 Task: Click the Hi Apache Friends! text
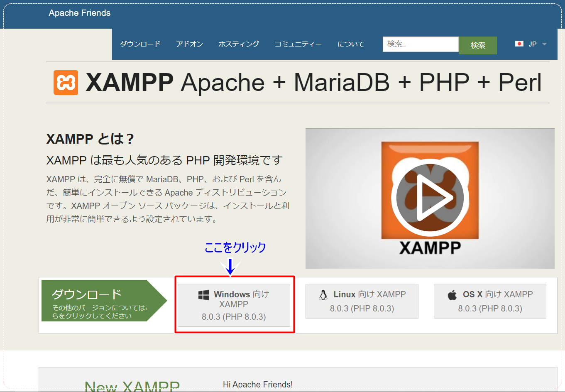pyautogui.click(x=258, y=385)
